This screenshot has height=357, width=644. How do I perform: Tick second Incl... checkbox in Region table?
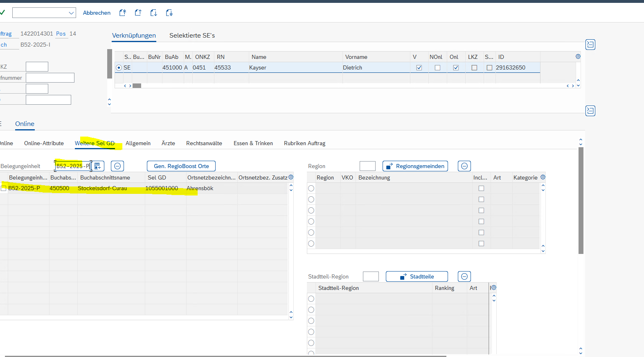tap(481, 200)
